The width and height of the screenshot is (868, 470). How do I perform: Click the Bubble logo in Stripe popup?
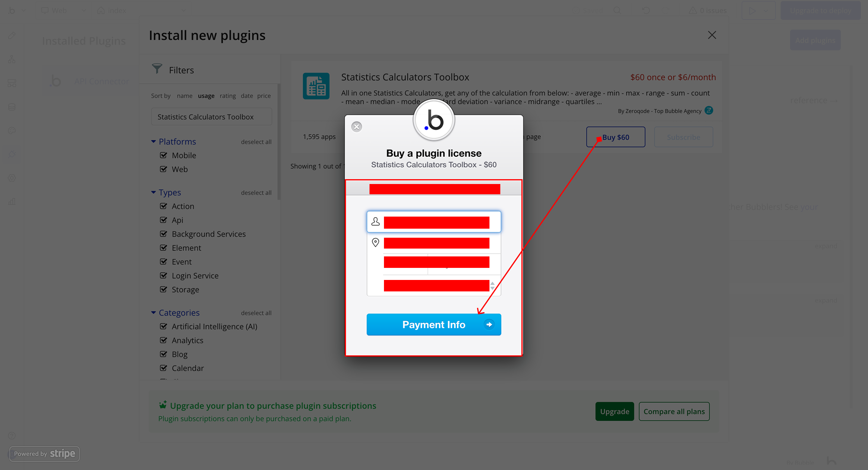point(434,120)
